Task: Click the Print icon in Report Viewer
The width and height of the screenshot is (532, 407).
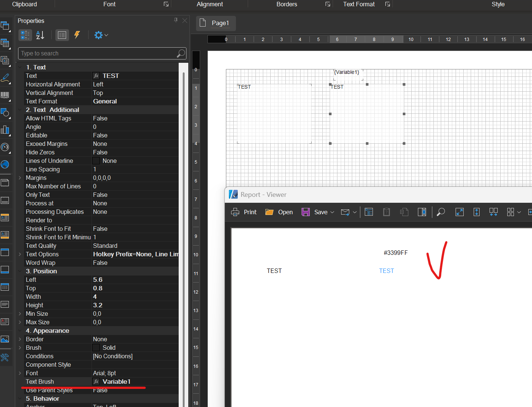Action: point(235,212)
